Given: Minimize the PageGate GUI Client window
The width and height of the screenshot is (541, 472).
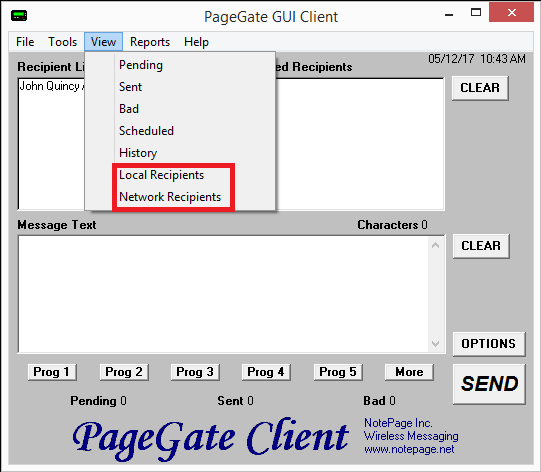Looking at the screenshot, I should tap(449, 14).
